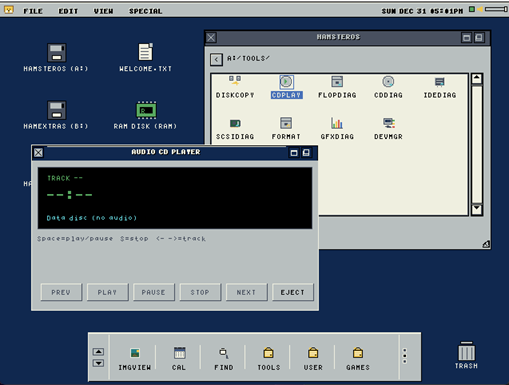Open the dock's three-dot options handle
Image resolution: width=509 pixels, height=385 pixels.
point(405,356)
